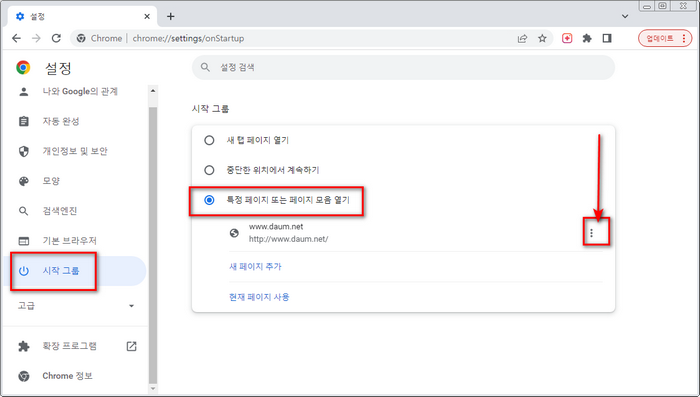The image size is (700, 397).
Task: Open 확장 프로그램 link in sidebar
Action: (x=70, y=346)
